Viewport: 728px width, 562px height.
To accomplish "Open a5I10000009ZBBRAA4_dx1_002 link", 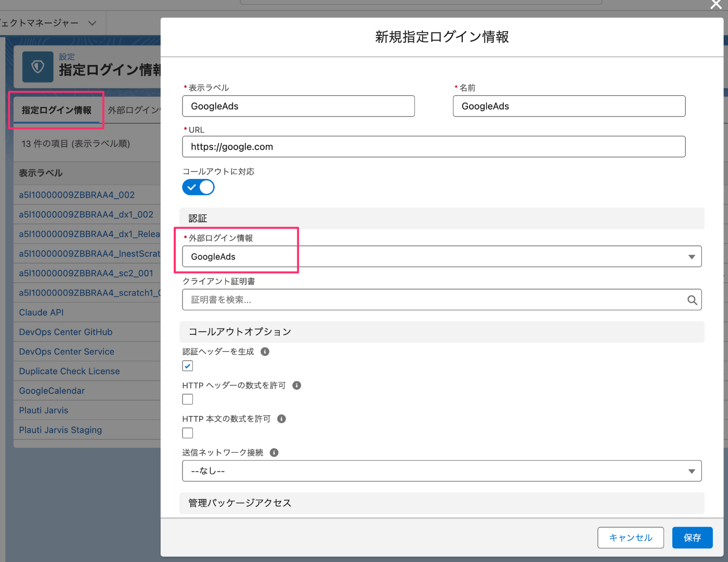I will [86, 214].
